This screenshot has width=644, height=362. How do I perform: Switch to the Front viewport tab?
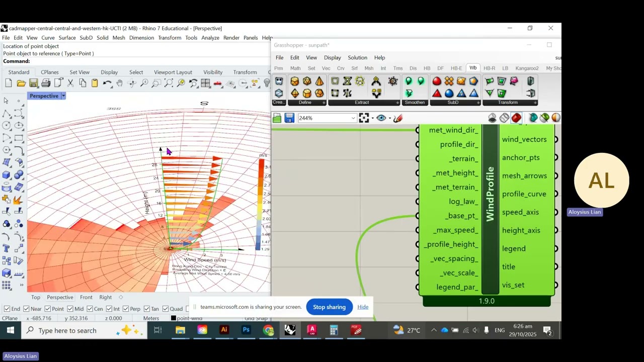coord(86,297)
